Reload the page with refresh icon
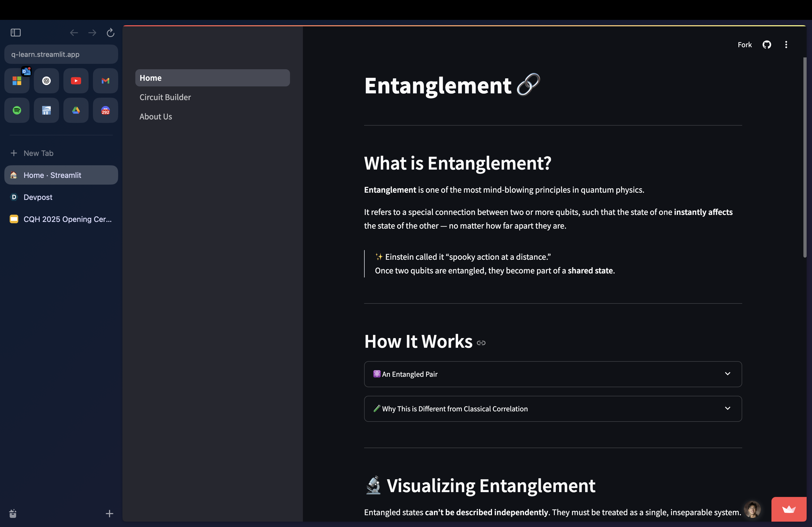This screenshot has height=527, width=812. (110, 33)
